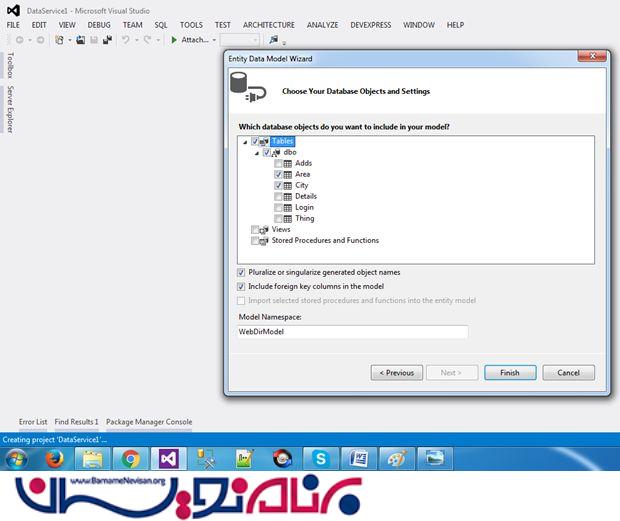Screen dimensions: 620x521
Task: Open the ARCHITECTURE menu
Action: (x=269, y=24)
